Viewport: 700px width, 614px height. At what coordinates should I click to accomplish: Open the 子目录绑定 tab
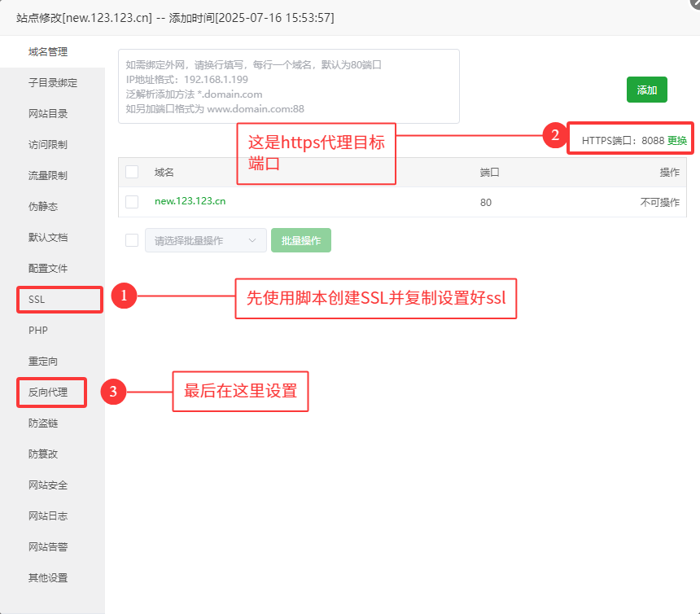click(x=53, y=82)
